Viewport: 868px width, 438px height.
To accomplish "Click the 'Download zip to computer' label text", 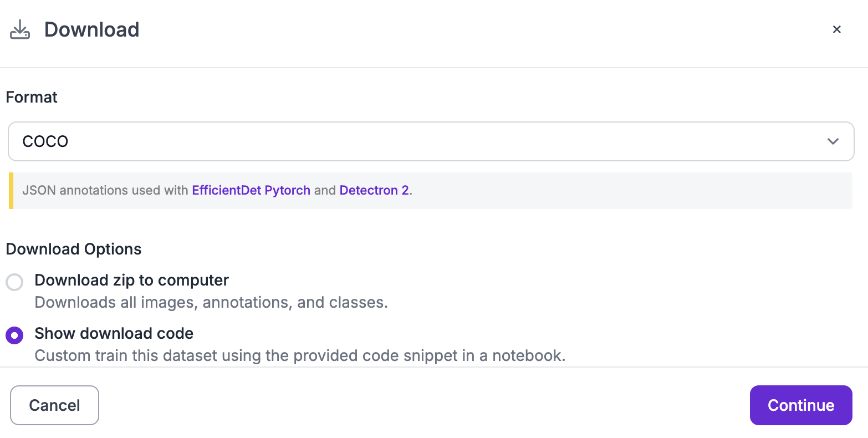I will pos(132,280).
